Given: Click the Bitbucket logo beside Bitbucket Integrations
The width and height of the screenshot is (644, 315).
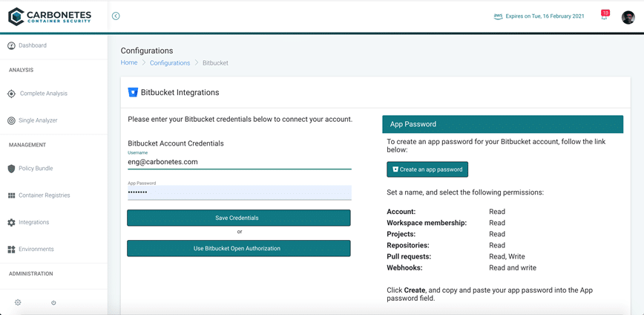Looking at the screenshot, I should (133, 92).
